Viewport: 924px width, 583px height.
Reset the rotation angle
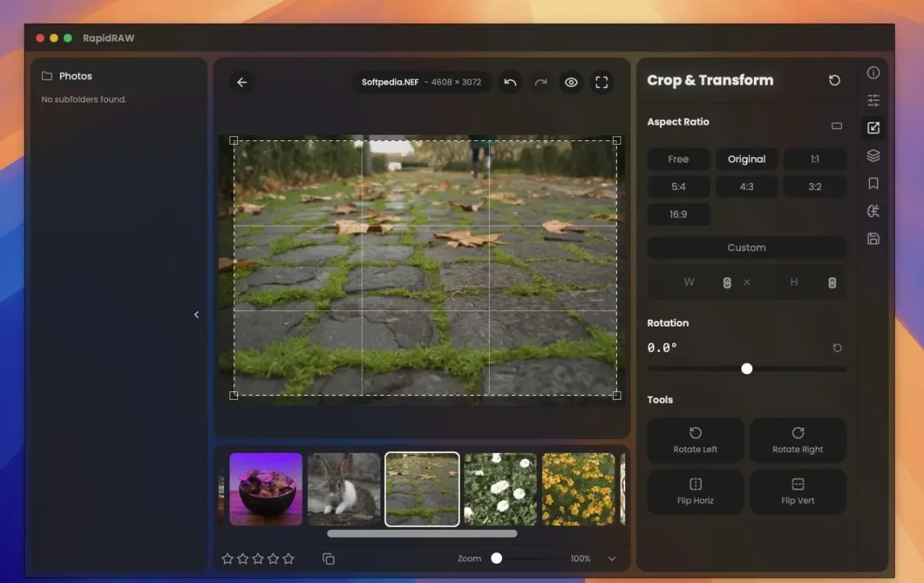(838, 348)
